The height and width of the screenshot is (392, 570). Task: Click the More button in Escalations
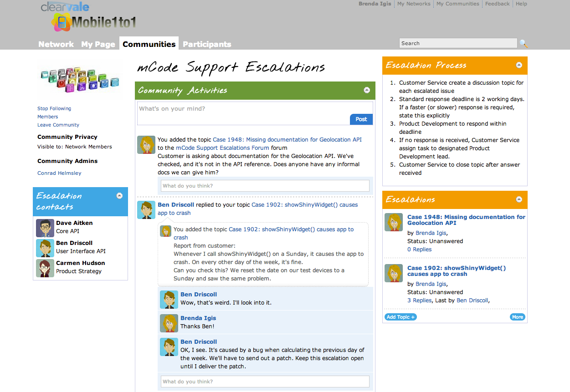click(x=518, y=317)
